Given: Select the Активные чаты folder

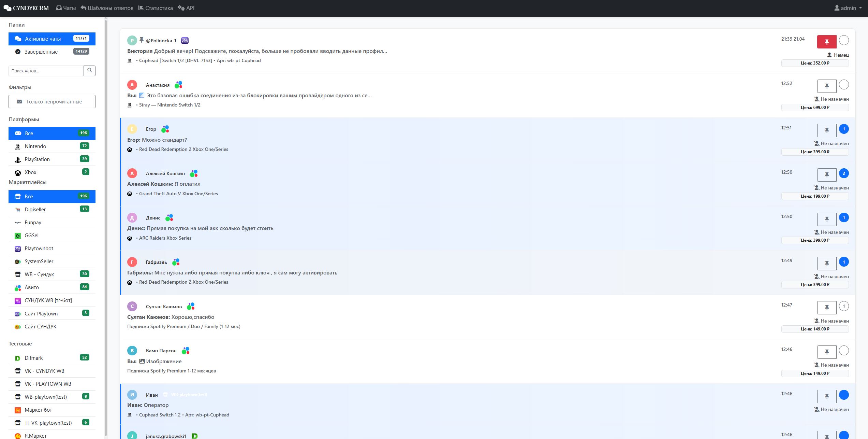Looking at the screenshot, I should [x=52, y=39].
